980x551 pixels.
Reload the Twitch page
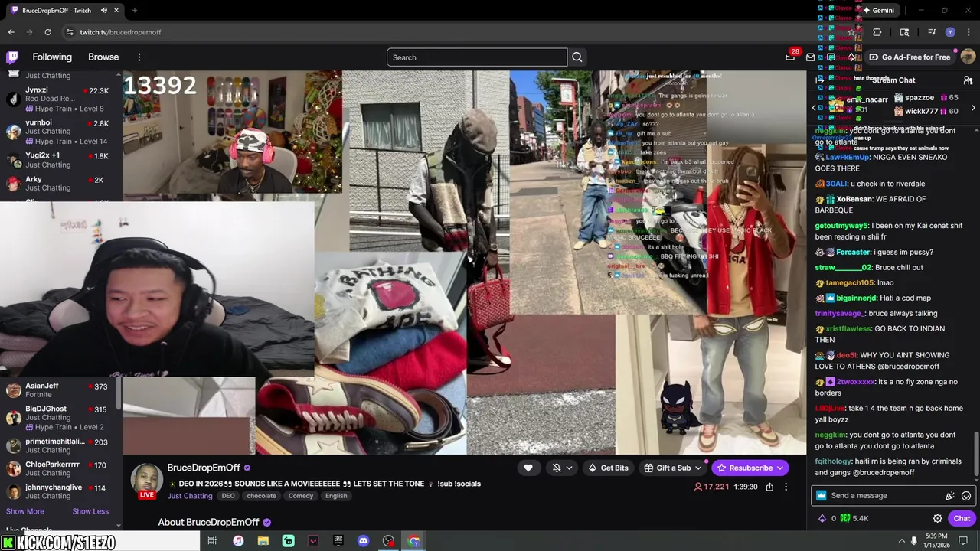(47, 32)
